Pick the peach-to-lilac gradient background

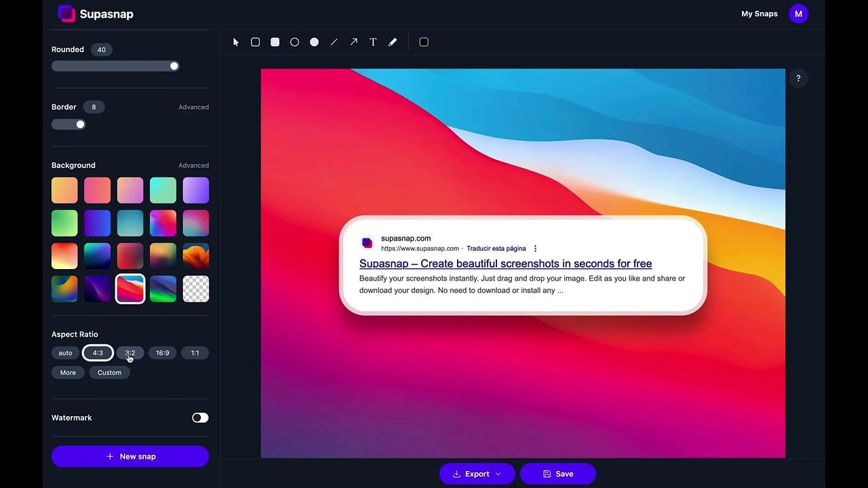coord(130,190)
